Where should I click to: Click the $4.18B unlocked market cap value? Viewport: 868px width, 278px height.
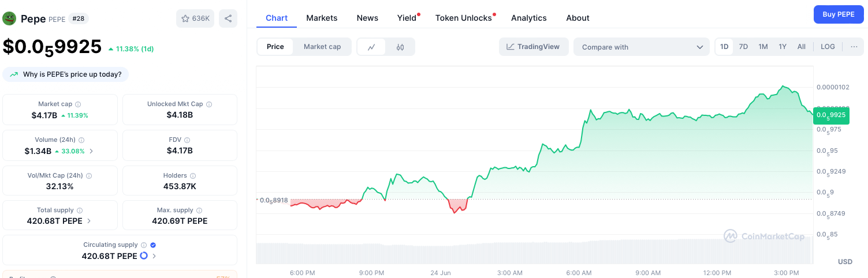coord(180,115)
